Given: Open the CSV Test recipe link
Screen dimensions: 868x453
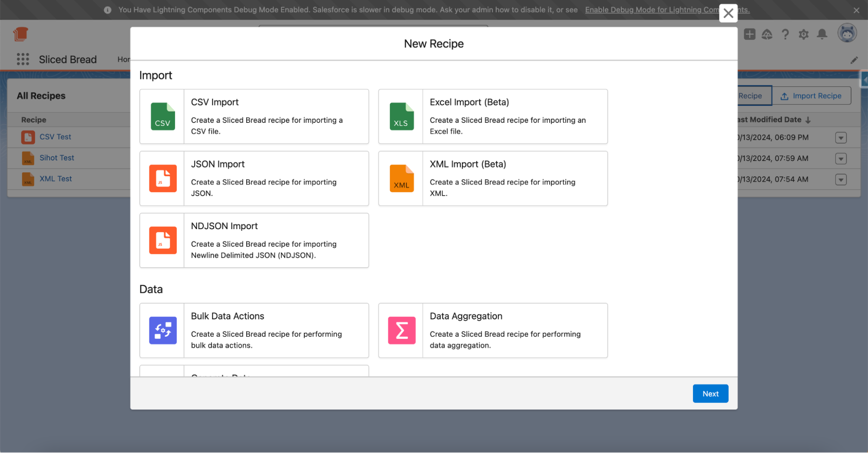Looking at the screenshot, I should [x=55, y=137].
